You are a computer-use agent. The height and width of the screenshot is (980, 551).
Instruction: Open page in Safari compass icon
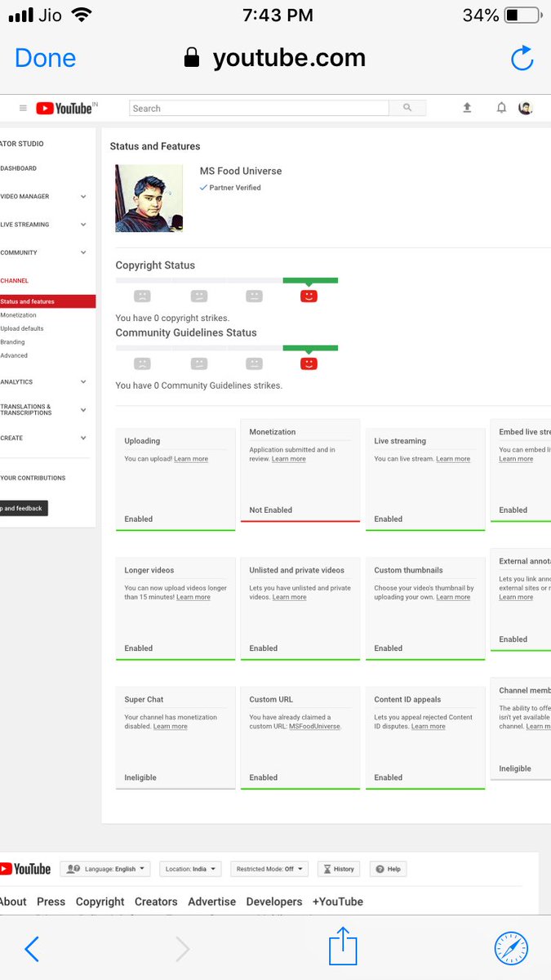[x=511, y=948]
